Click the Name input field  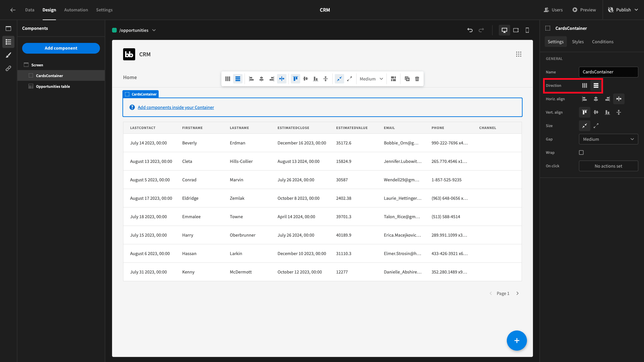(608, 72)
